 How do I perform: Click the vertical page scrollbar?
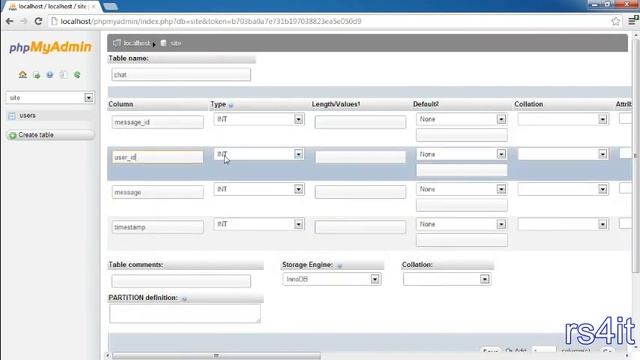tap(636, 155)
